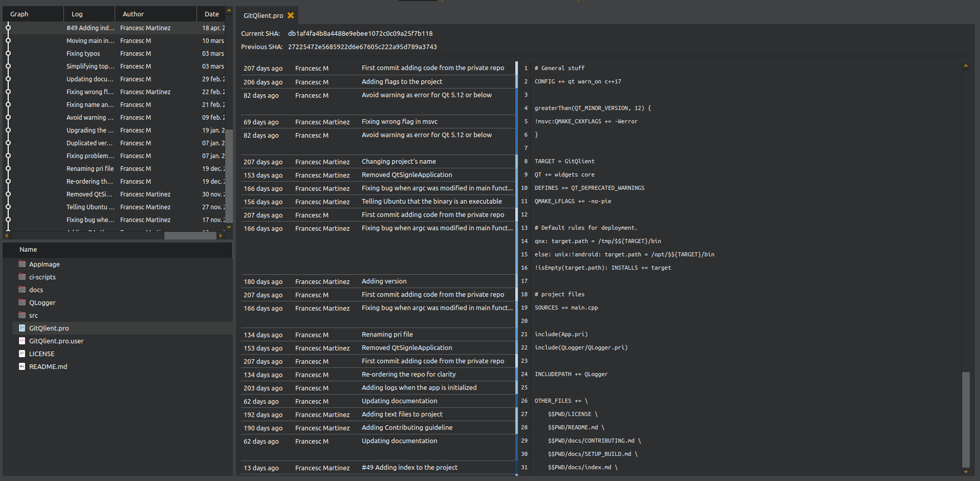Select the 'Renaming pri file' commit in log
This screenshot has height=481, width=980.
(x=90, y=168)
